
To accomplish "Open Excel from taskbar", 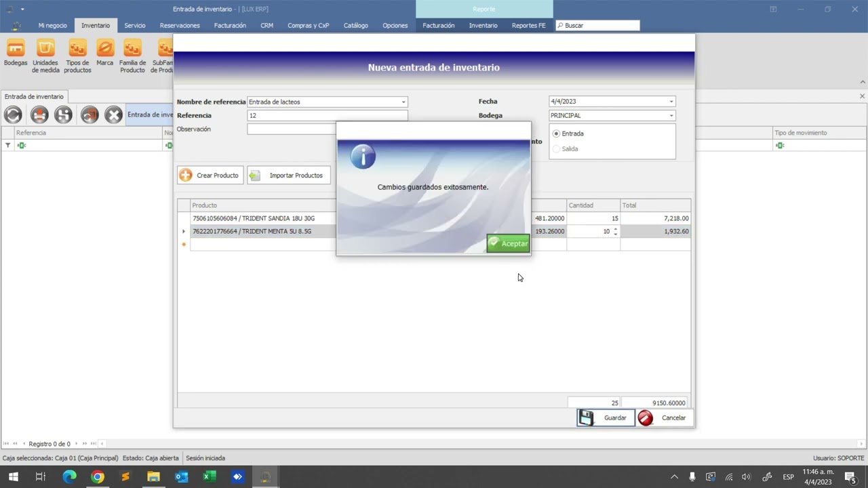I will pyautogui.click(x=209, y=477).
